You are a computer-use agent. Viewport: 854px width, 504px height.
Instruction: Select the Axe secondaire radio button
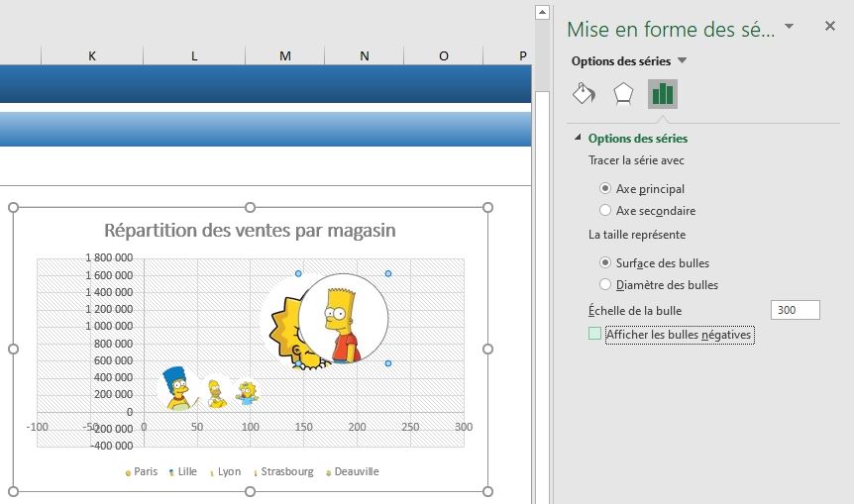pyautogui.click(x=604, y=210)
